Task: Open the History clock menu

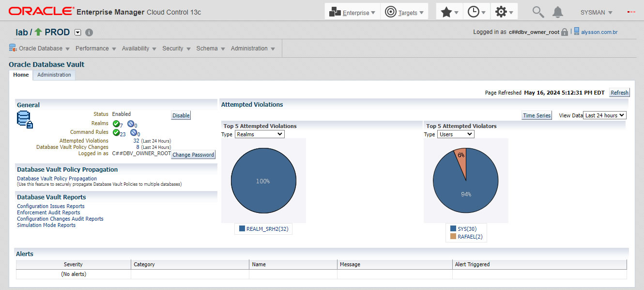Action: 476,12
